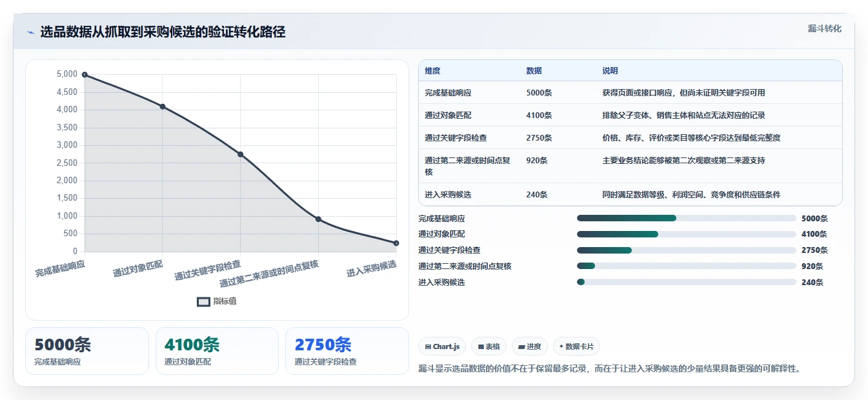The height and width of the screenshot is (400, 868).
Task: Click the 2,500 y-axis tick label
Action: coord(67,163)
